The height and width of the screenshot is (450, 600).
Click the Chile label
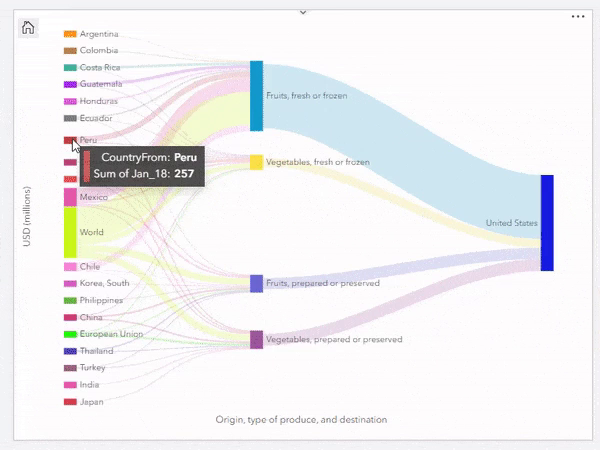click(90, 267)
